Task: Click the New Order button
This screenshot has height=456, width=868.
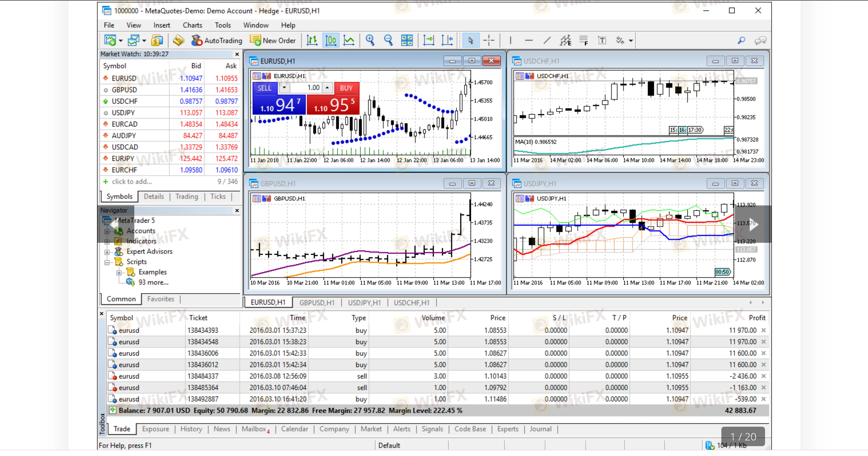Action: (x=273, y=41)
